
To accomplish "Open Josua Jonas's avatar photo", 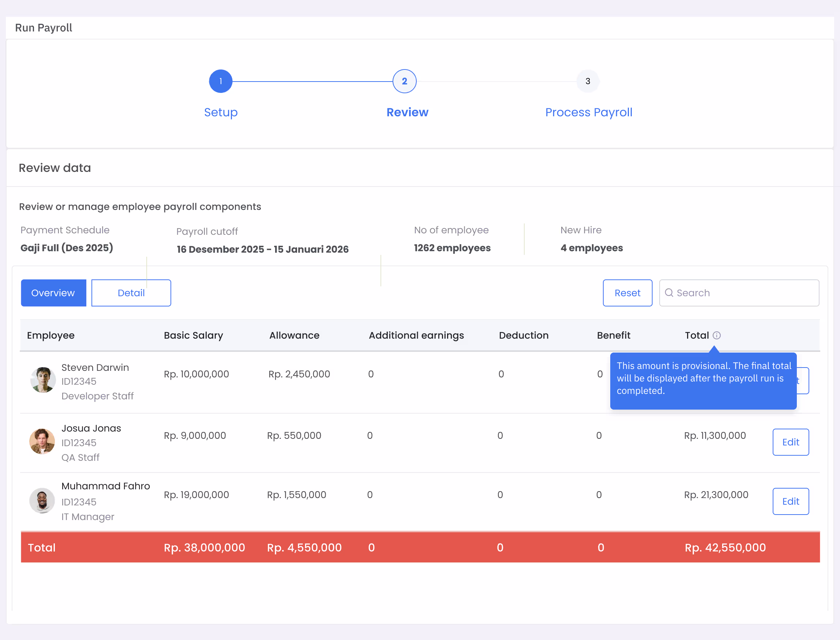I will (42, 441).
